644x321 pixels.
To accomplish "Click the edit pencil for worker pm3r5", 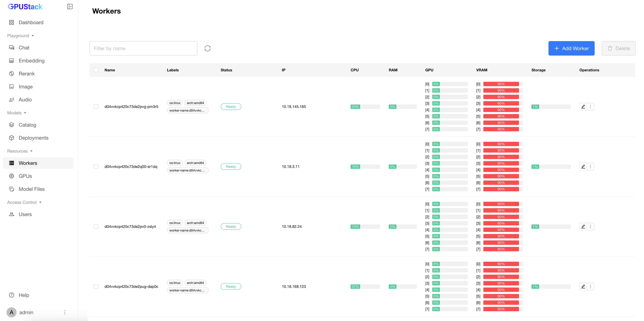I will 583,107.
